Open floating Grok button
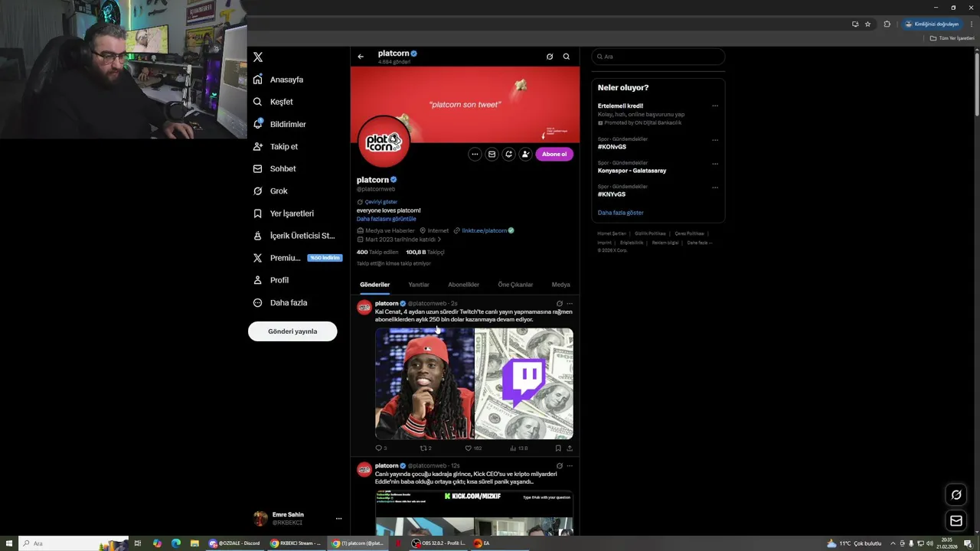The height and width of the screenshot is (551, 980). pos(956,495)
